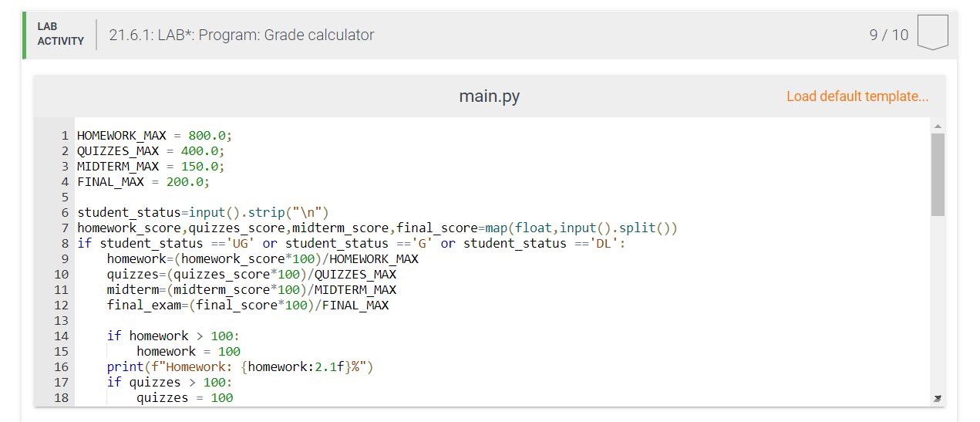This screenshot has width=980, height=422.
Task: Click the 9 / 10 score text
Action: 889,35
